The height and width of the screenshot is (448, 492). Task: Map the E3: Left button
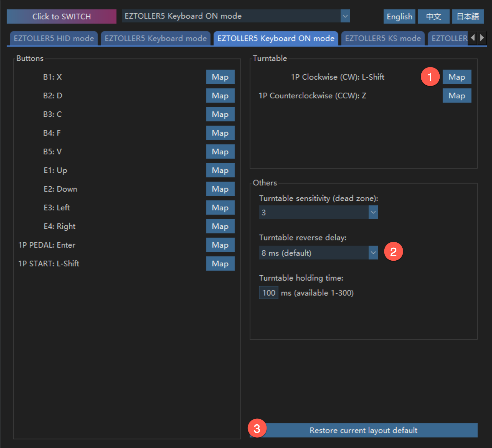point(220,208)
